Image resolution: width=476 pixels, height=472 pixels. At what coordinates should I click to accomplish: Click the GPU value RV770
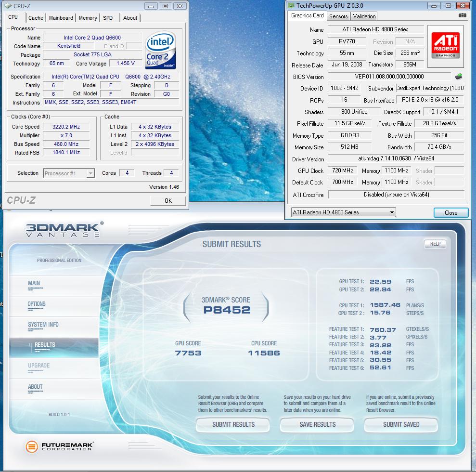[347, 41]
